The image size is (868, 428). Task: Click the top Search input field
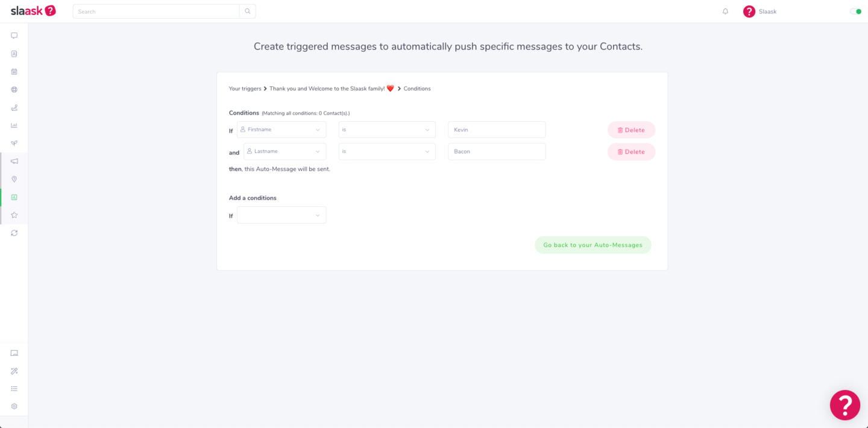pos(156,11)
